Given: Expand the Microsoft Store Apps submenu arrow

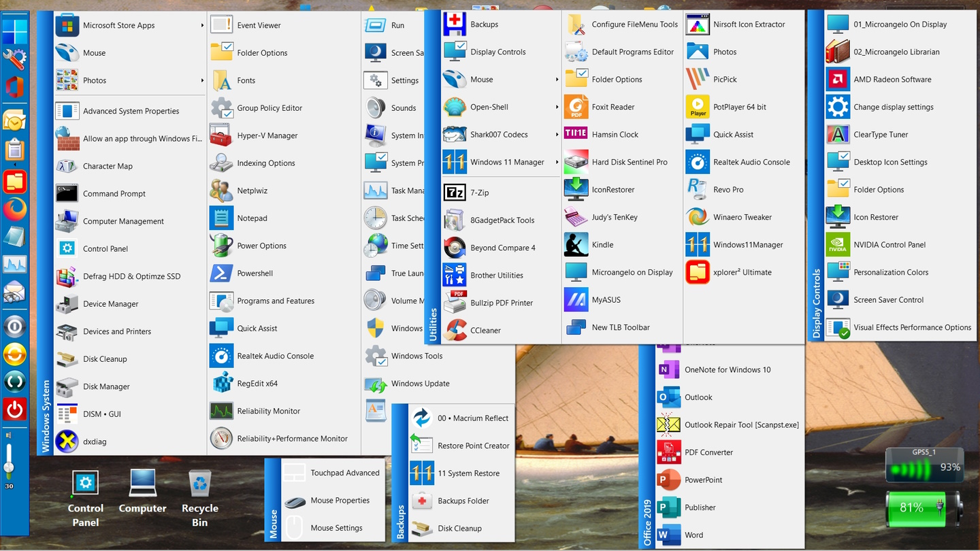Looking at the screenshot, I should 202,26.
